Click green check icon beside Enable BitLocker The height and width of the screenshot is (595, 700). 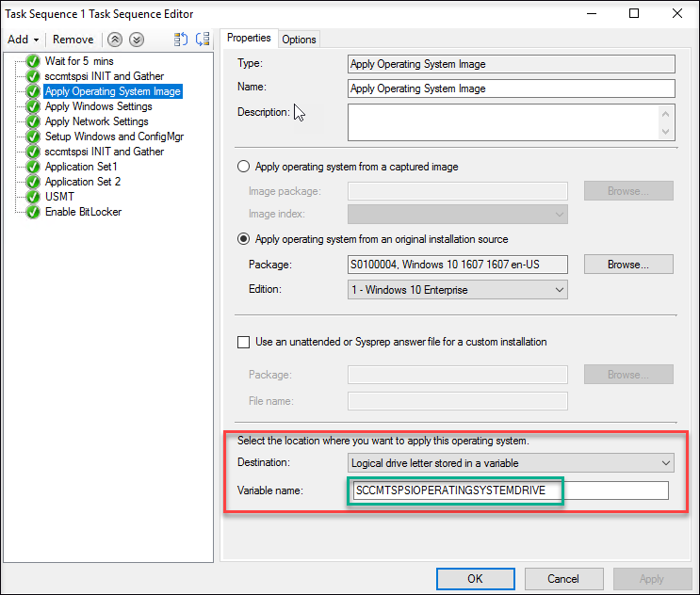(x=34, y=212)
